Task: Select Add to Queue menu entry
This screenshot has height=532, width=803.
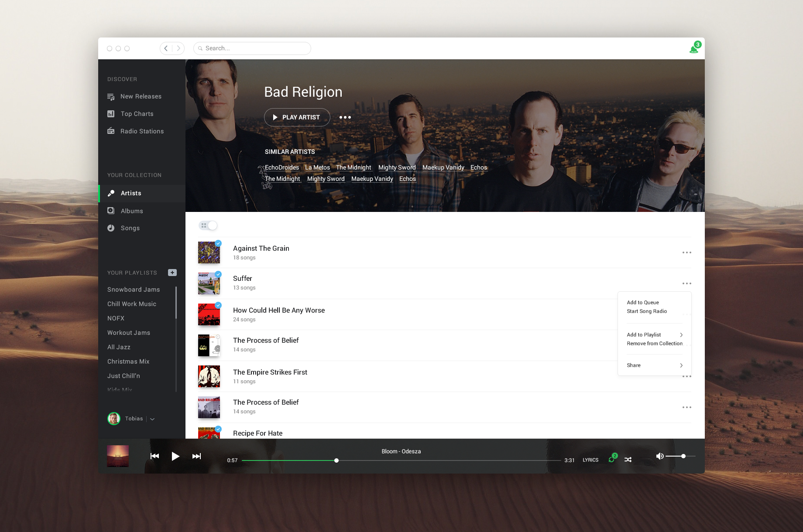Action: (x=643, y=303)
